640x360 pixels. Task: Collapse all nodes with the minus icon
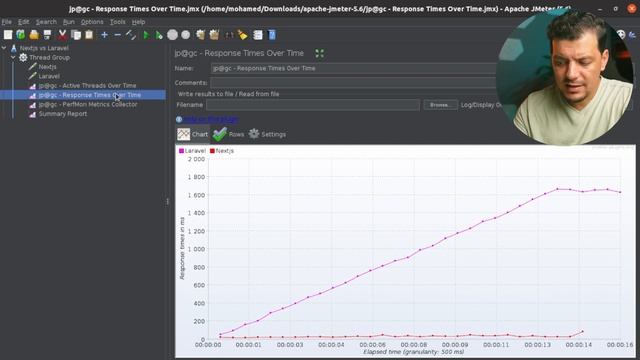(x=118, y=35)
